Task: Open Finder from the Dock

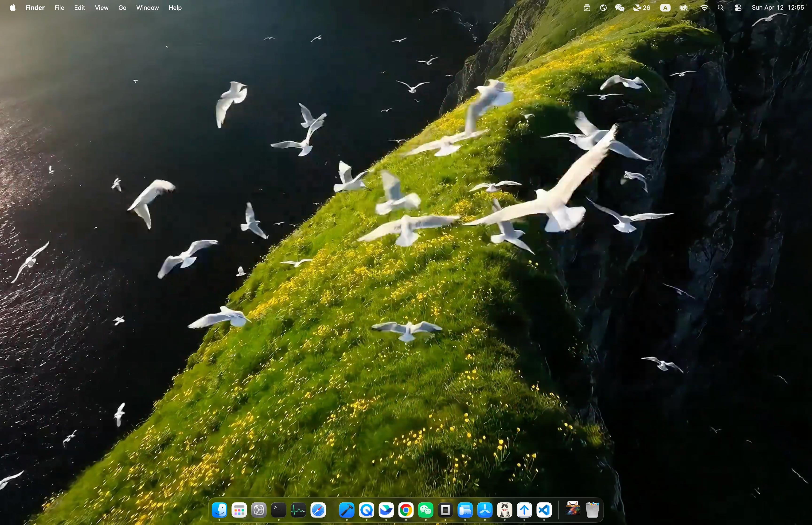Action: point(219,510)
